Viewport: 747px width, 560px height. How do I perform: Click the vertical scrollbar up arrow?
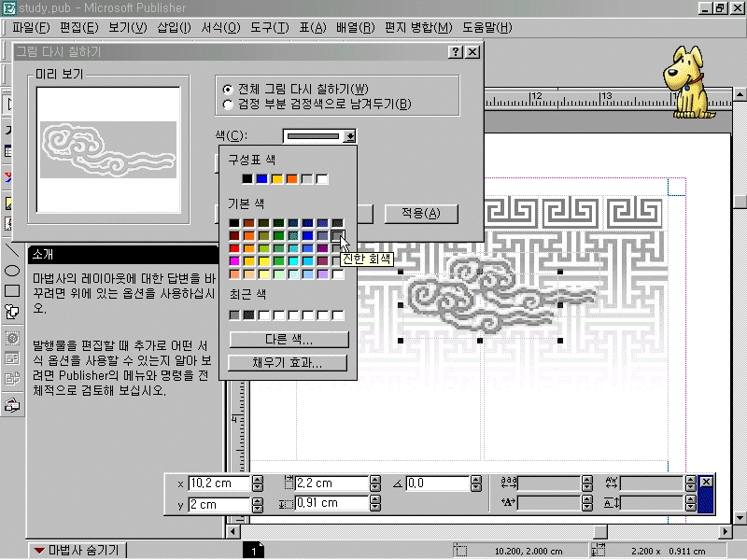tap(740, 94)
